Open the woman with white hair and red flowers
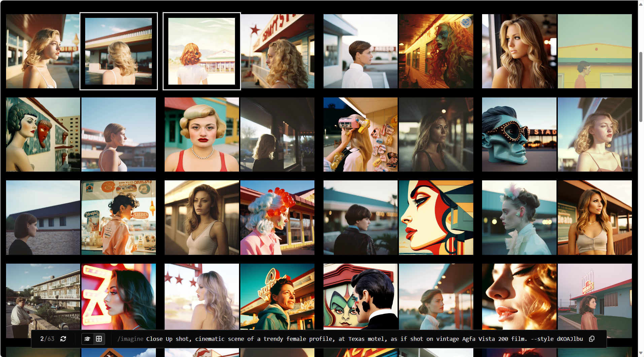This screenshot has height=357, width=644. (277, 217)
